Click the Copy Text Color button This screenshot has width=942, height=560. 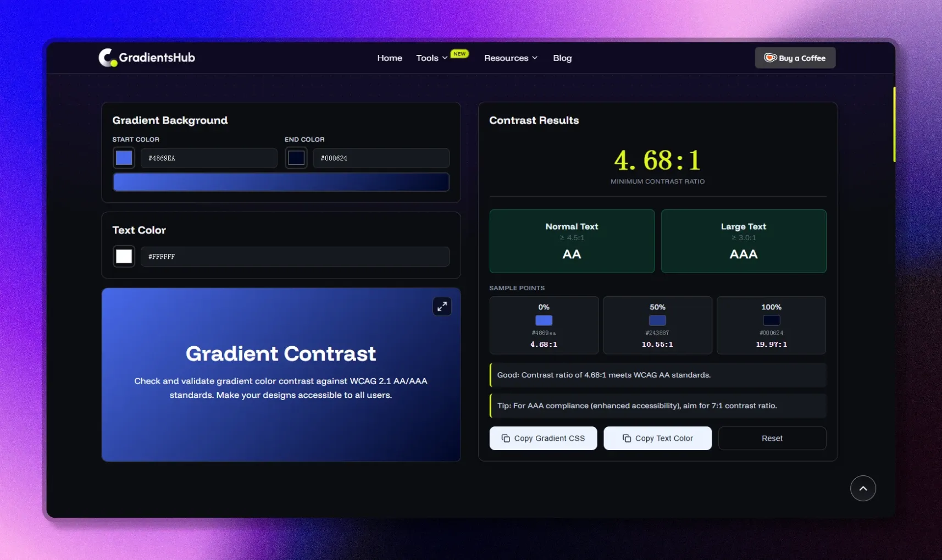(x=657, y=439)
